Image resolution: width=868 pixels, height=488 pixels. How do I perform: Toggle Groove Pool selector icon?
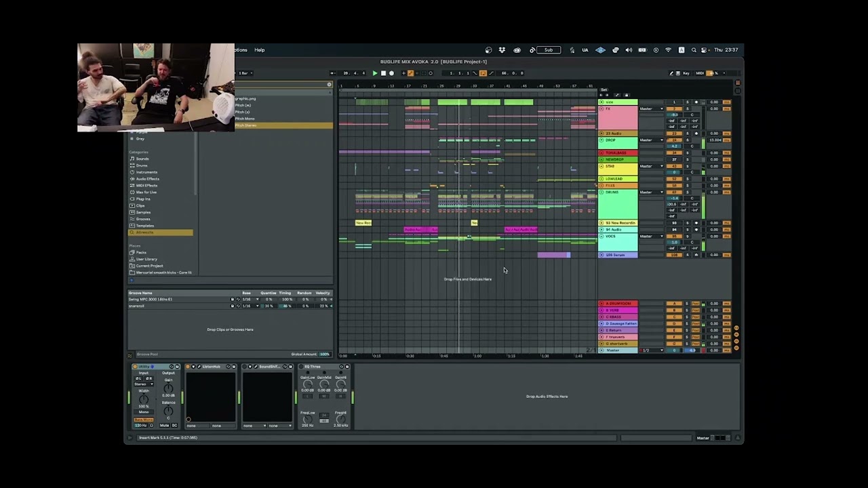coord(131,354)
